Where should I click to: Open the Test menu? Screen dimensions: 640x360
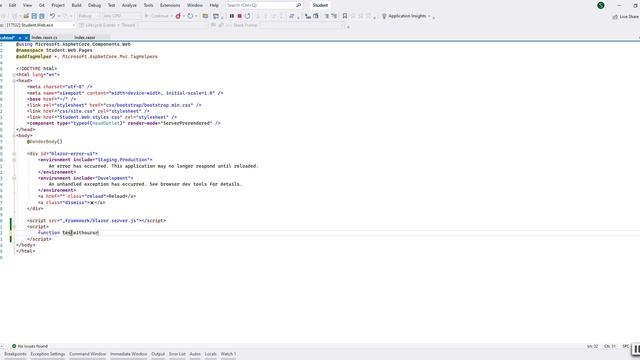[x=111, y=5]
